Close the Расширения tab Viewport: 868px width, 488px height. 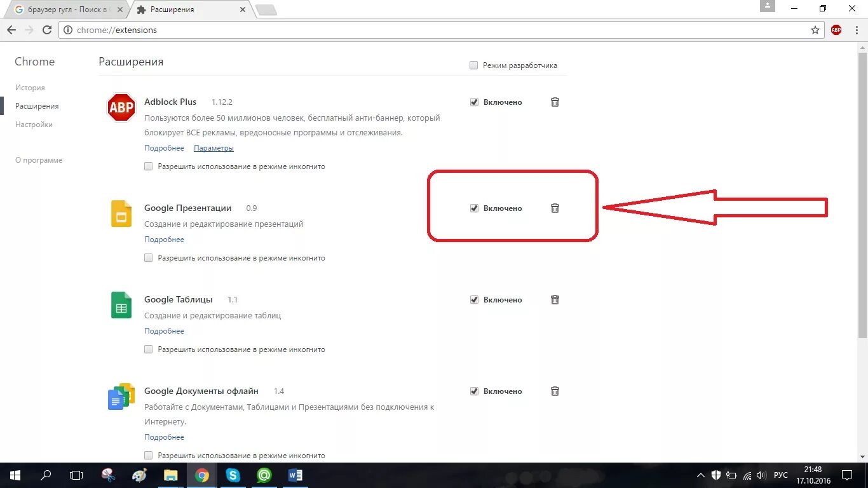(242, 10)
